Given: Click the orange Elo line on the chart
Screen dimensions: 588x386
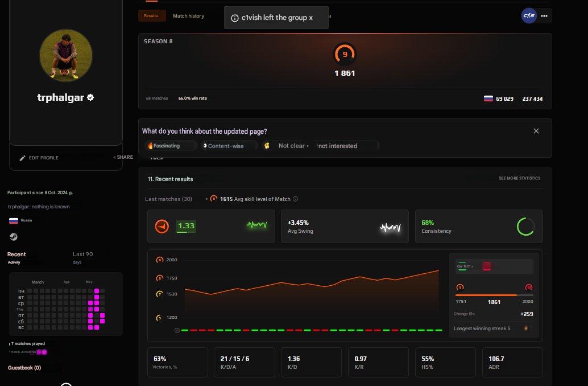Looking at the screenshot, I should (x=311, y=284).
